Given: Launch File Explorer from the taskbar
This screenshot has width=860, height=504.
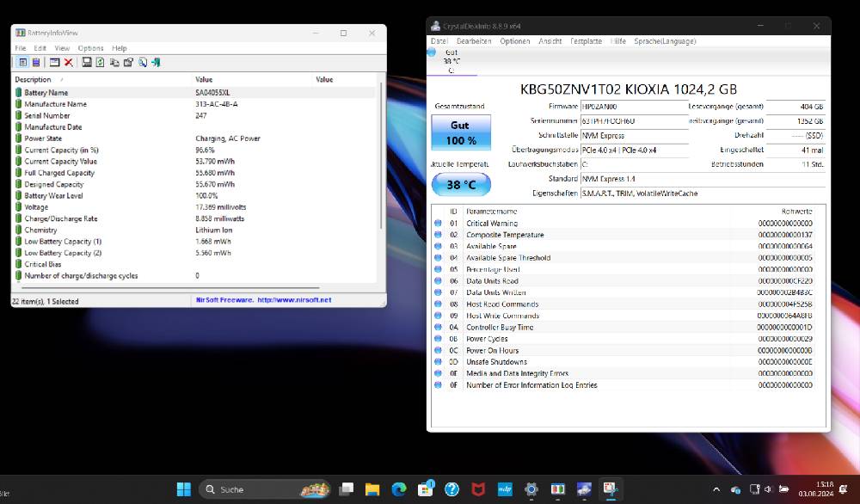Looking at the screenshot, I should [372, 489].
